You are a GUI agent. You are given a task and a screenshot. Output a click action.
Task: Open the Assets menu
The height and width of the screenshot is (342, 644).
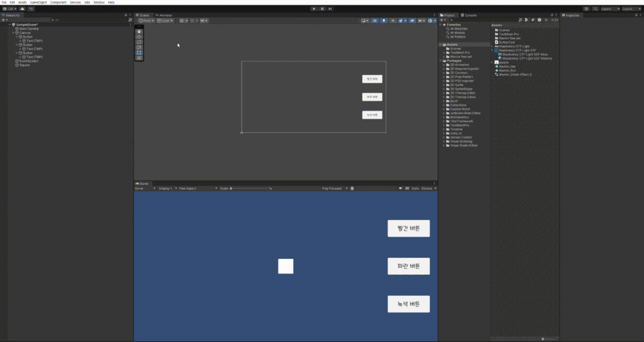click(22, 3)
